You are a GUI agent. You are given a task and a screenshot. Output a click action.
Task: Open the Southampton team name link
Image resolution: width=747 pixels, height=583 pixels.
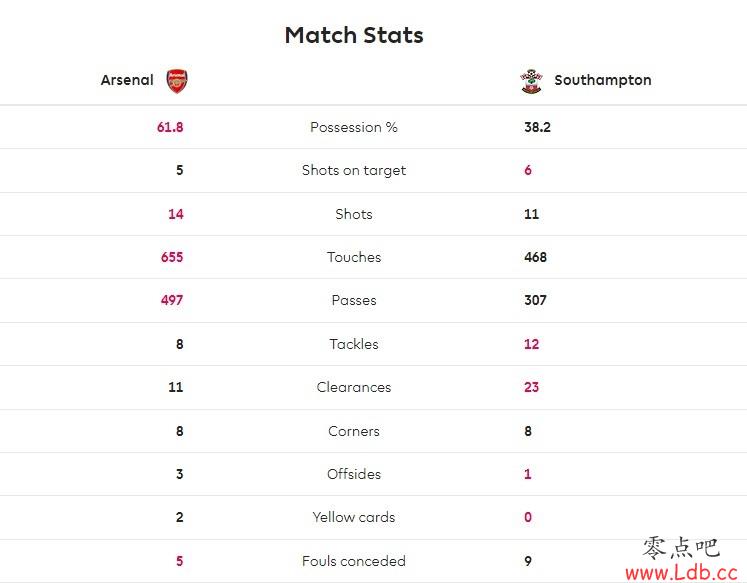(603, 80)
